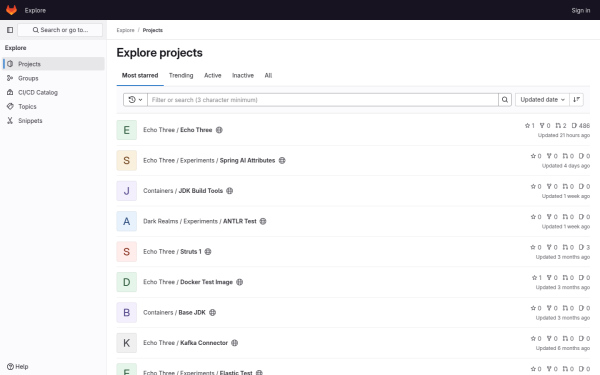Click the merge requests count for ANTLR Test

(568, 217)
